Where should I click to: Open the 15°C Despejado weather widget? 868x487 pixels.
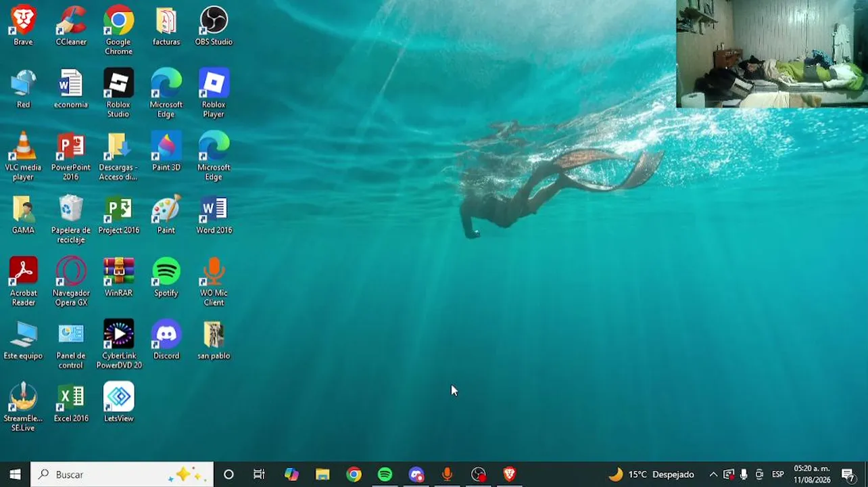(651, 474)
